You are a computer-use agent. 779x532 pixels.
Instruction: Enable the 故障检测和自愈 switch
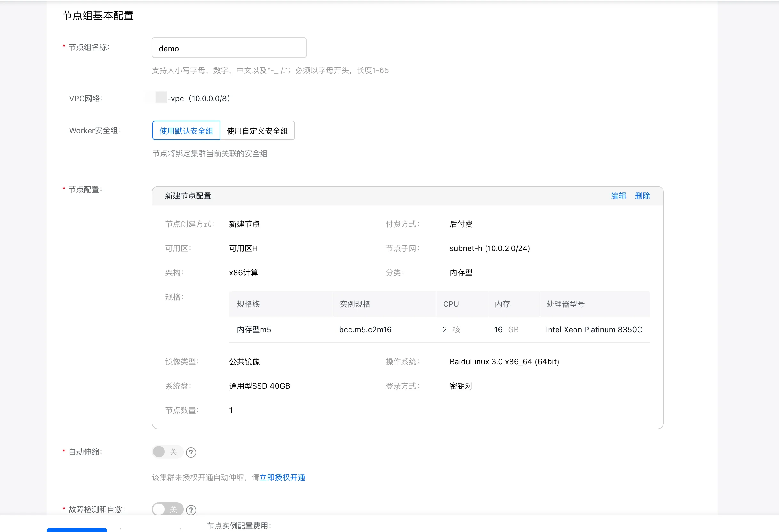point(167,509)
